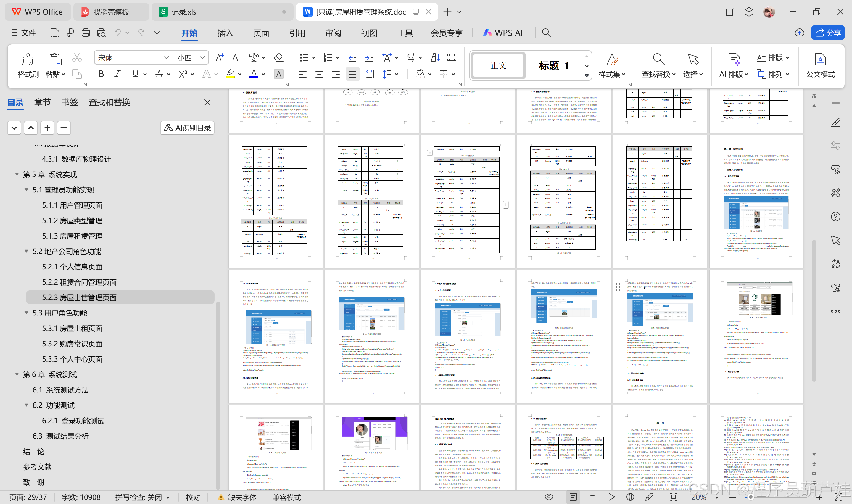The height and width of the screenshot is (504, 852).
Task: Toggle bold formatting
Action: point(101,74)
